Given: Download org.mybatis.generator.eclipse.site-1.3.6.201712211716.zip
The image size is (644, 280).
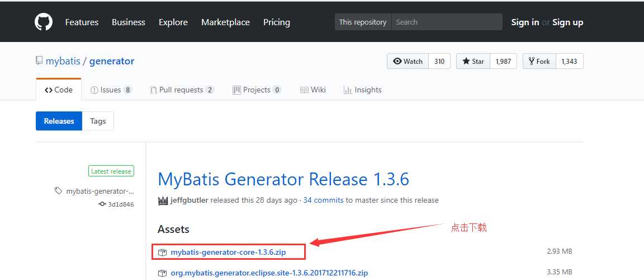Looking at the screenshot, I should click(269, 273).
